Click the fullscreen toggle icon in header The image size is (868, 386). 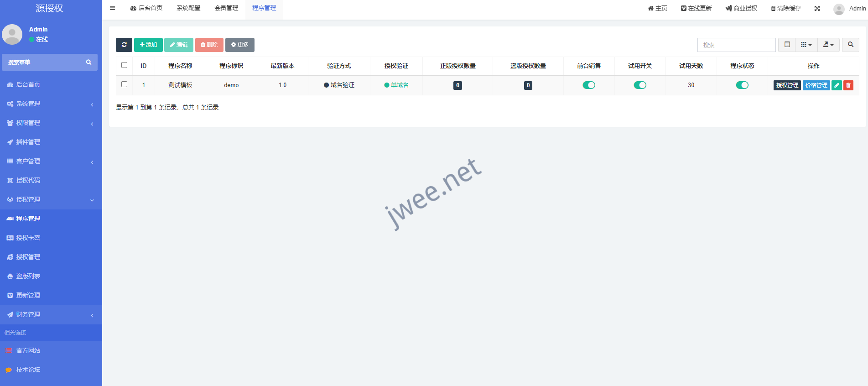(817, 8)
